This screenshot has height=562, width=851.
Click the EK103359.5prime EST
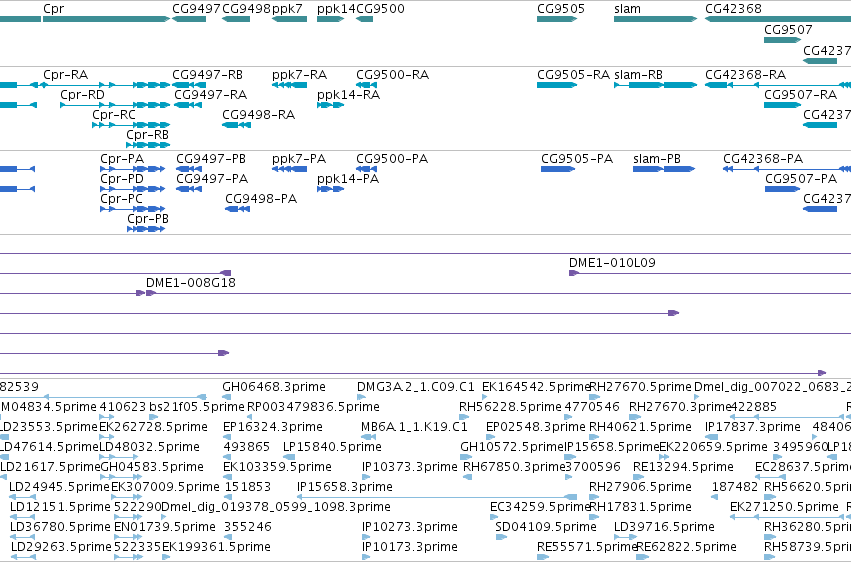click(x=228, y=477)
